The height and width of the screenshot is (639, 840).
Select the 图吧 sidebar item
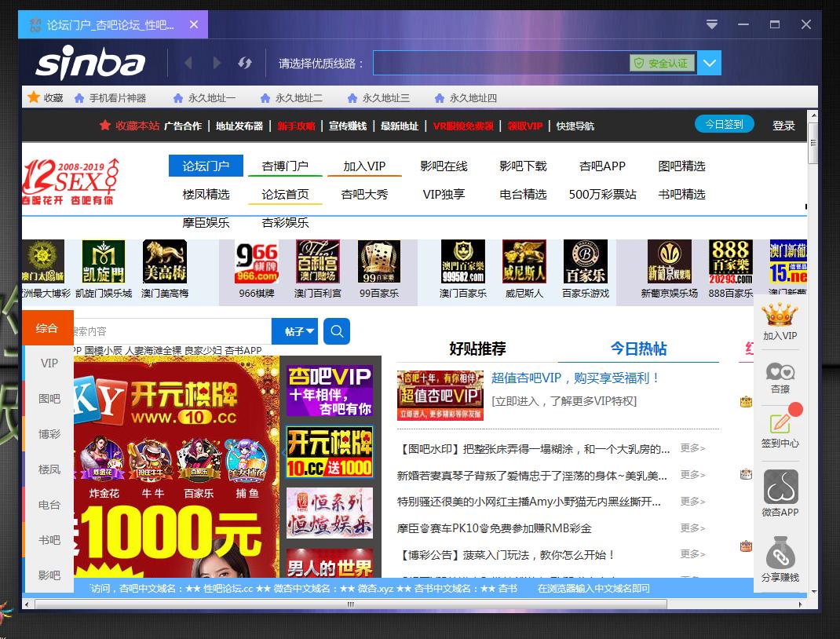click(x=49, y=399)
